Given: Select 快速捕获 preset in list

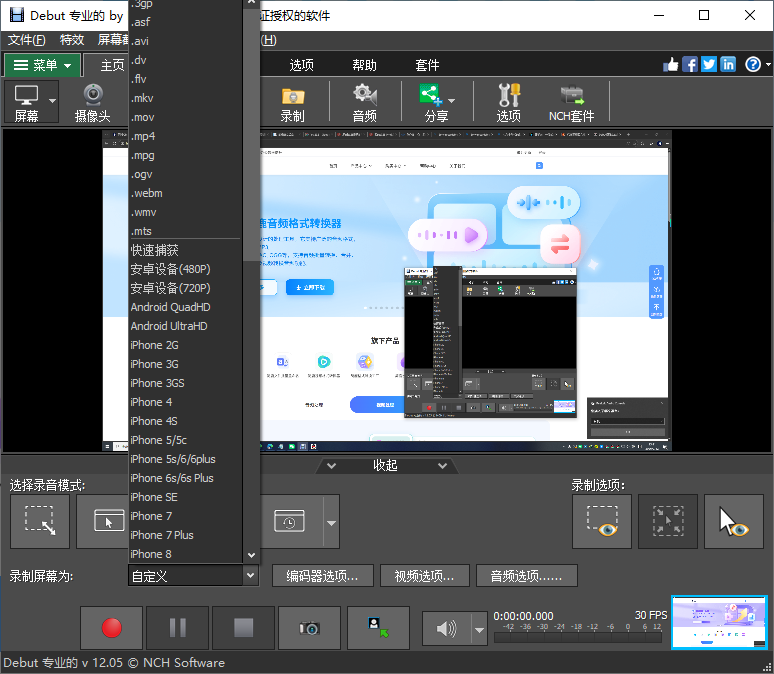Looking at the screenshot, I should point(186,250).
